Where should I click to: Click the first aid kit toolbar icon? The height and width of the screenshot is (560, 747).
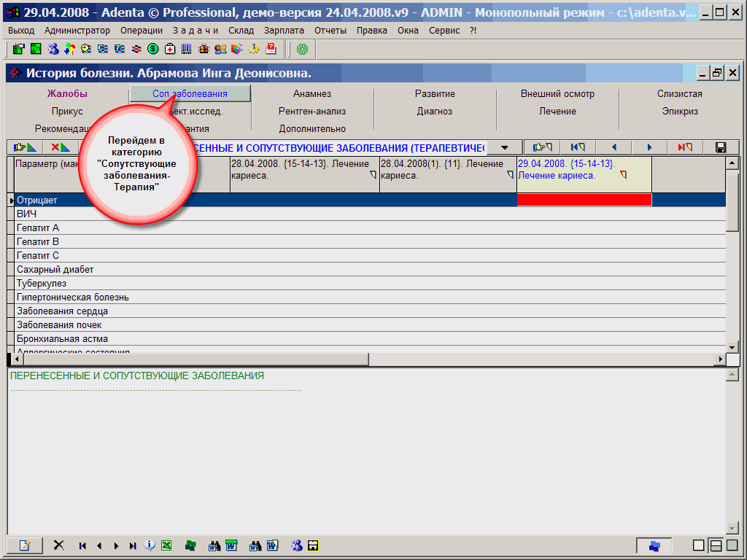[170, 49]
